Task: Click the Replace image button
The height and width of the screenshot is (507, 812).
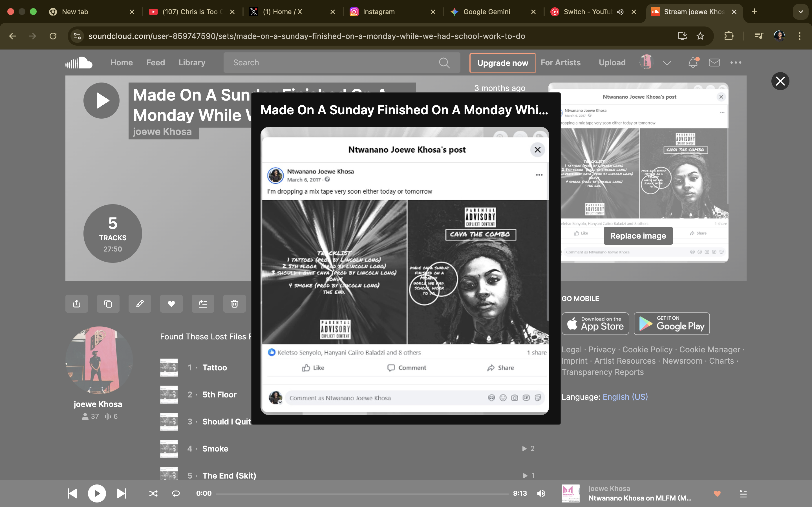Action: [638, 236]
